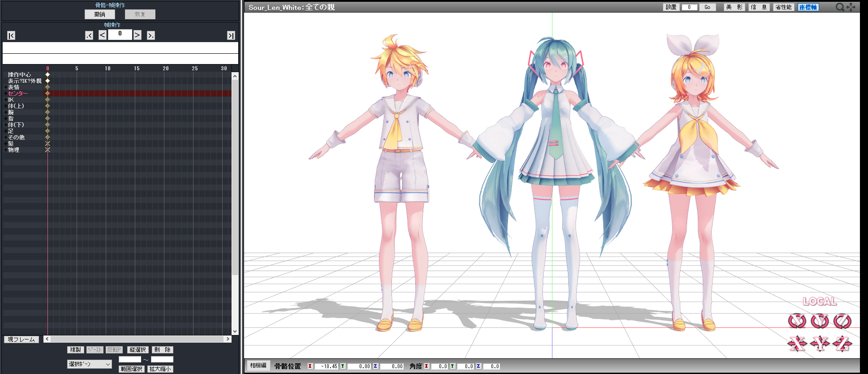This screenshot has width=868, height=374.
Task: Toggle the 省性能 low-performance mode button
Action: tap(783, 7)
